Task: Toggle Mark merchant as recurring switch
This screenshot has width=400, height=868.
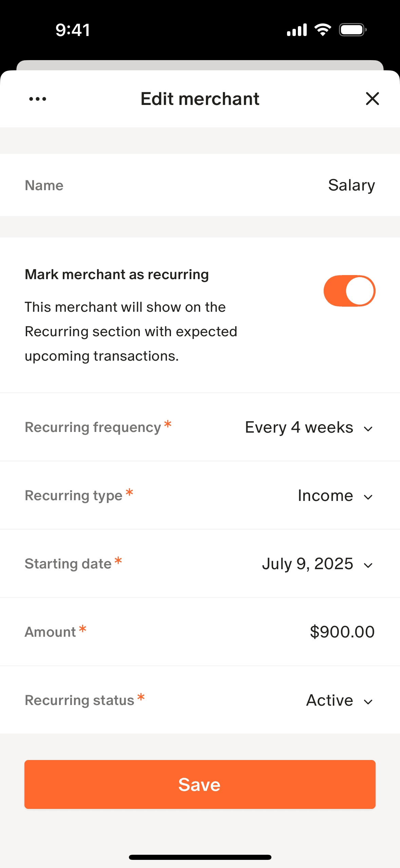Action: pos(349,291)
